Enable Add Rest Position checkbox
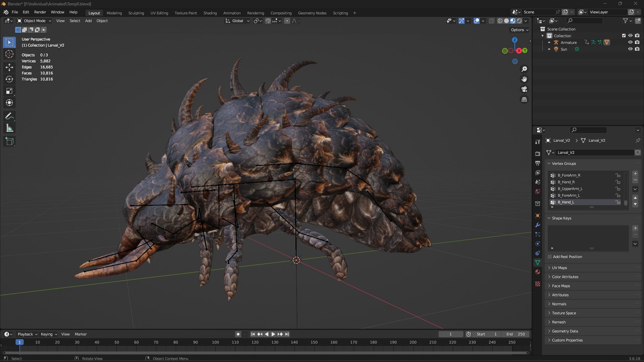The width and height of the screenshot is (644, 362). tap(550, 257)
